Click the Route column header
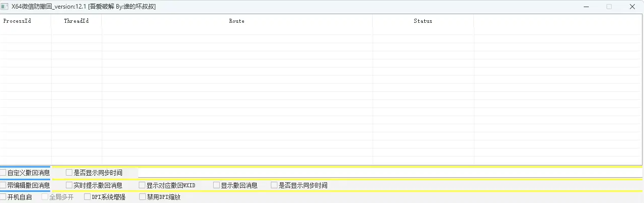Image resolution: width=644 pixels, height=203 pixels. [237, 21]
